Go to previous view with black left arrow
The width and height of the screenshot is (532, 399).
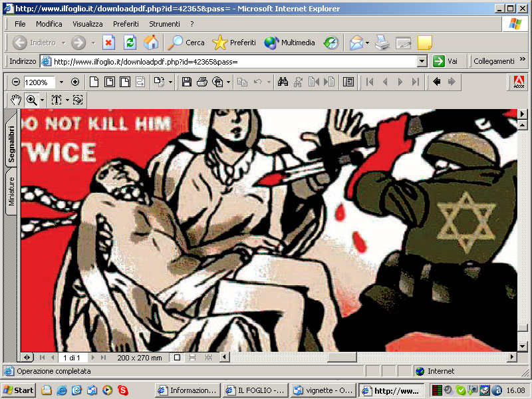pos(437,81)
